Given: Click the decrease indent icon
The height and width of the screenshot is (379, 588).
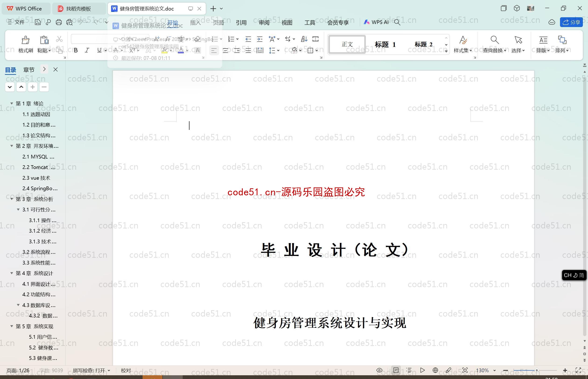Looking at the screenshot, I should click(x=248, y=39).
